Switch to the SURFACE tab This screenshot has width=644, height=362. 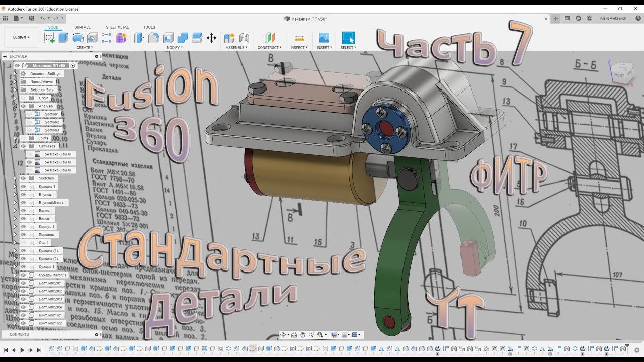83,27
